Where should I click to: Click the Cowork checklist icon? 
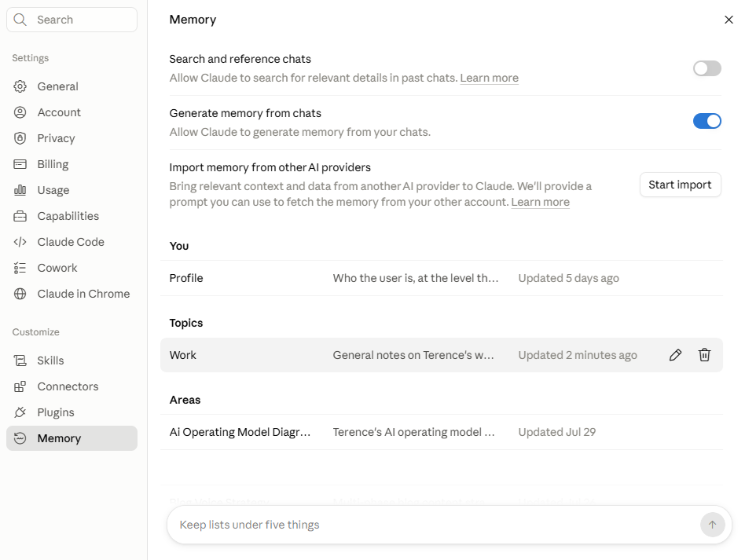coord(20,268)
